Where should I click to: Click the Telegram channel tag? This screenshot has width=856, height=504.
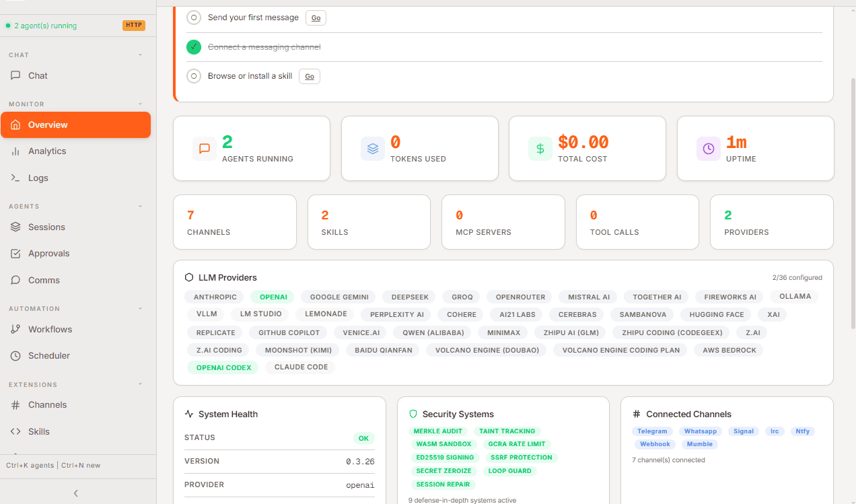pos(652,431)
